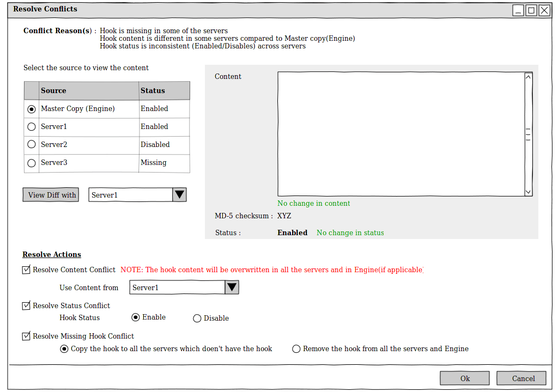Click the View Diff with button

[x=51, y=195]
